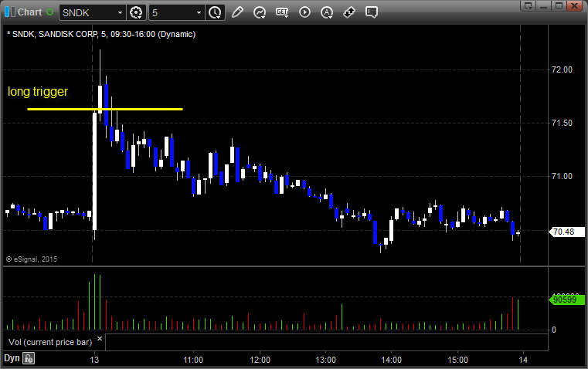Click the 12:00 time axis label
This screenshot has height=369, width=588.
tap(260, 360)
